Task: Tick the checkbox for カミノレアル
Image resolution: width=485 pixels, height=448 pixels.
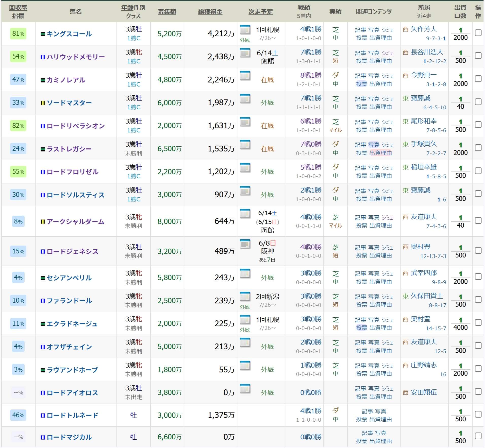Action: click(478, 79)
